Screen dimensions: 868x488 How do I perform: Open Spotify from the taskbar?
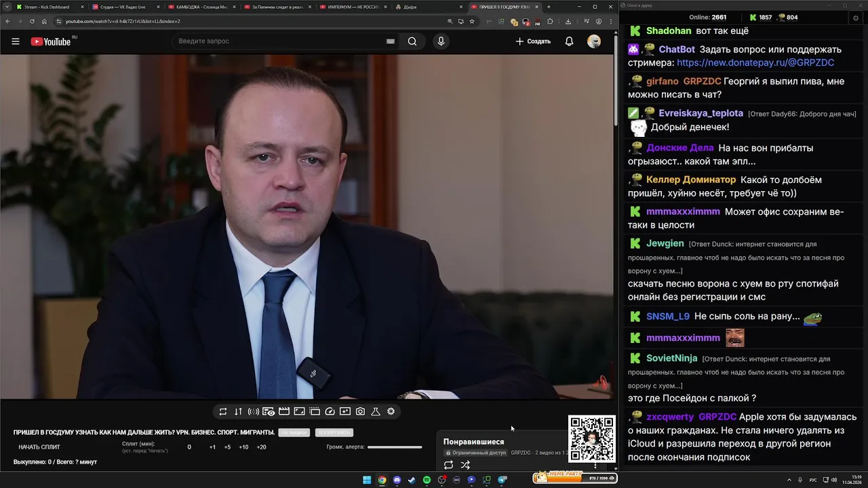click(427, 480)
